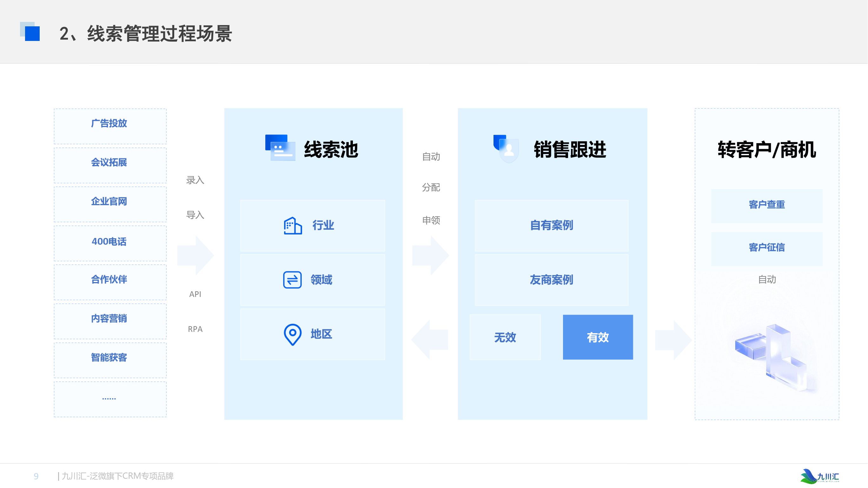Click the 地区 category box
This screenshot has width=868, height=488.
click(313, 334)
